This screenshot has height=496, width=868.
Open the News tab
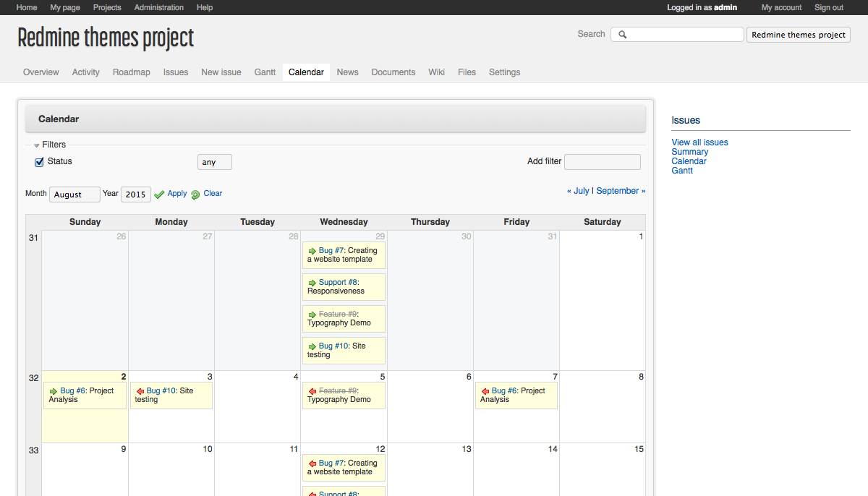[348, 72]
